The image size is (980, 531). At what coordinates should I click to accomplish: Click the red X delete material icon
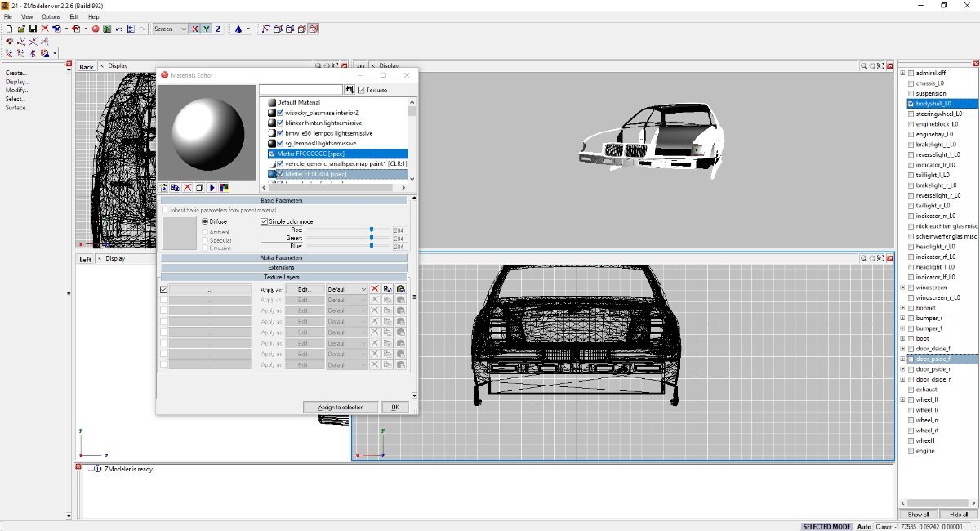187,187
